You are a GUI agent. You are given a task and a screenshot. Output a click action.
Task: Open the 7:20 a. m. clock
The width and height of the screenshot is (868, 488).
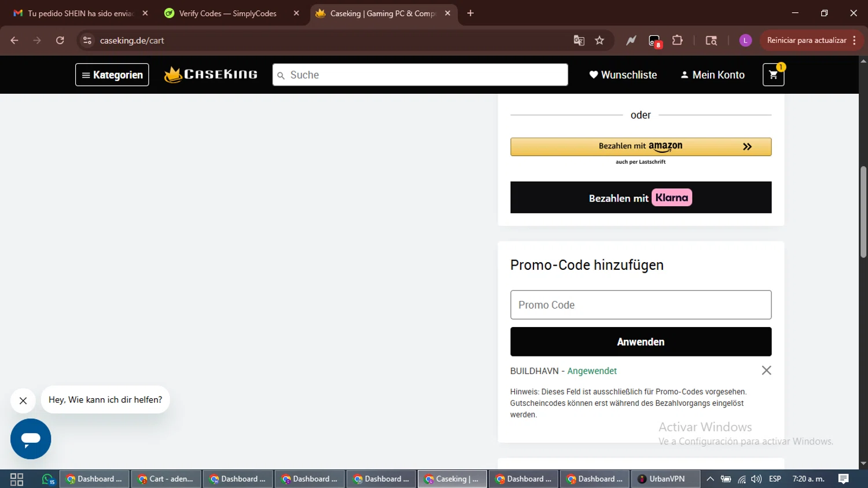808,479
